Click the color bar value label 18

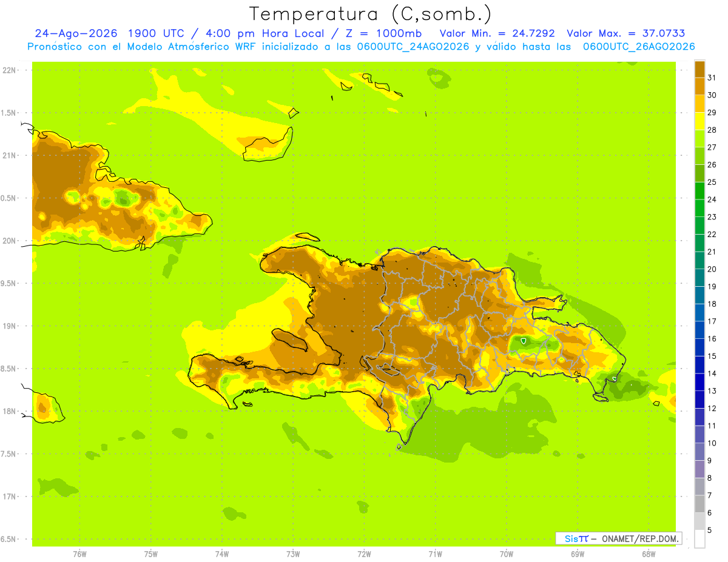712,304
